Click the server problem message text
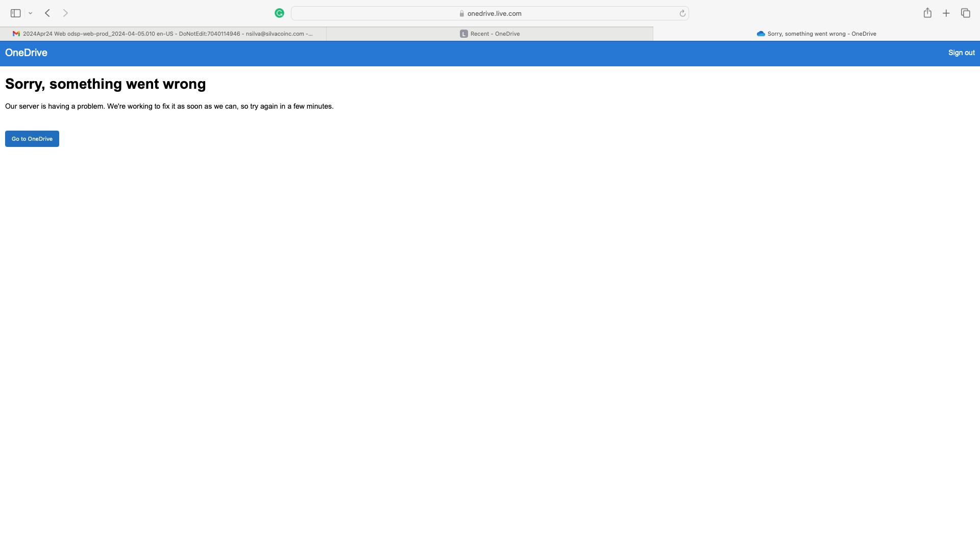The width and height of the screenshot is (980, 551). [x=169, y=107]
